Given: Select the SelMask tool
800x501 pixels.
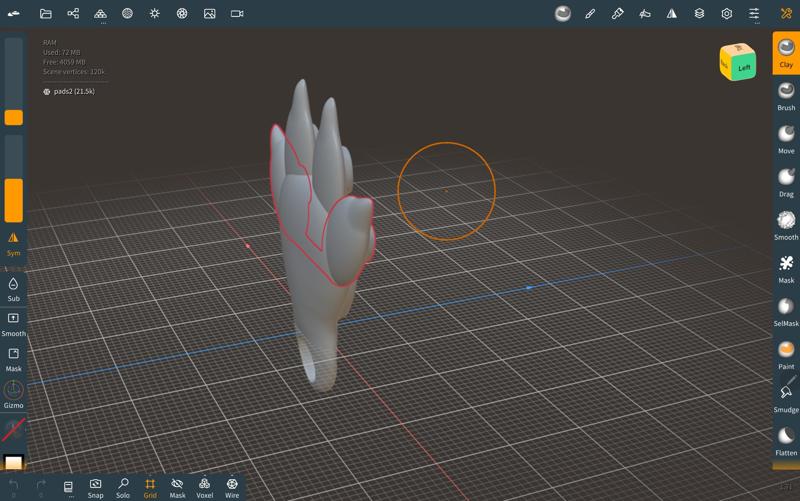Looking at the screenshot, I should pos(786,312).
